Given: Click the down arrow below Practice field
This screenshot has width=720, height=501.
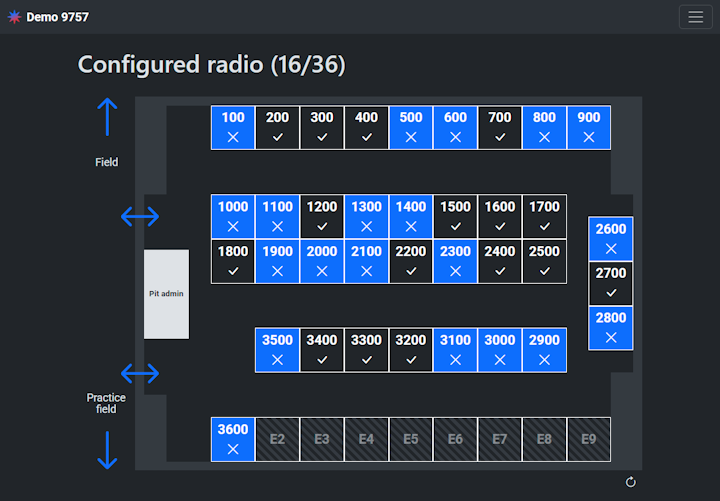Looking at the screenshot, I should click(x=107, y=449).
